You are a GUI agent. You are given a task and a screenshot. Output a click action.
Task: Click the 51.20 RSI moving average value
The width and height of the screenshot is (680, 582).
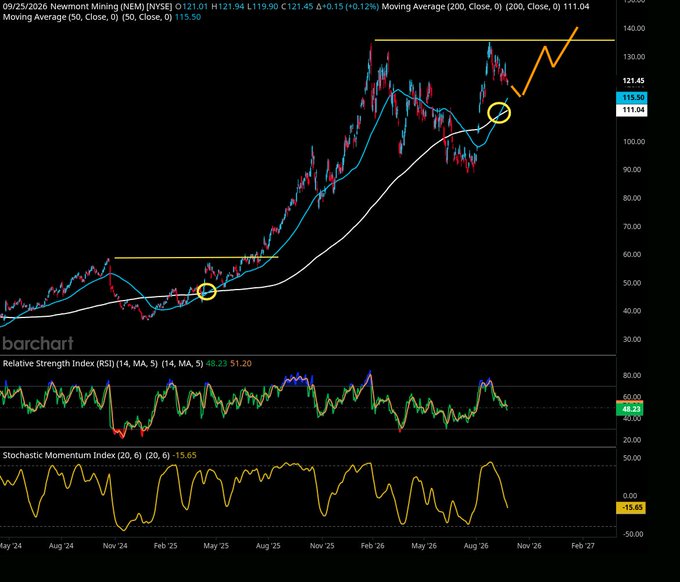point(241,363)
